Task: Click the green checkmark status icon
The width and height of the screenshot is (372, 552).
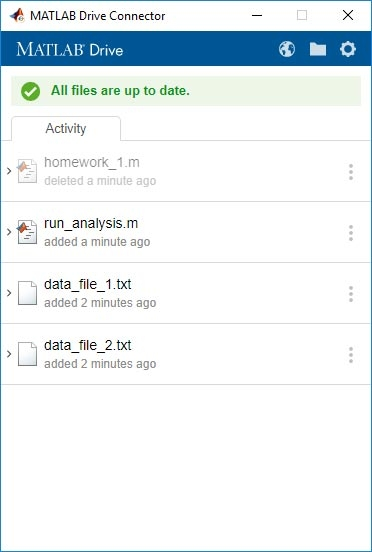Action: (31, 91)
